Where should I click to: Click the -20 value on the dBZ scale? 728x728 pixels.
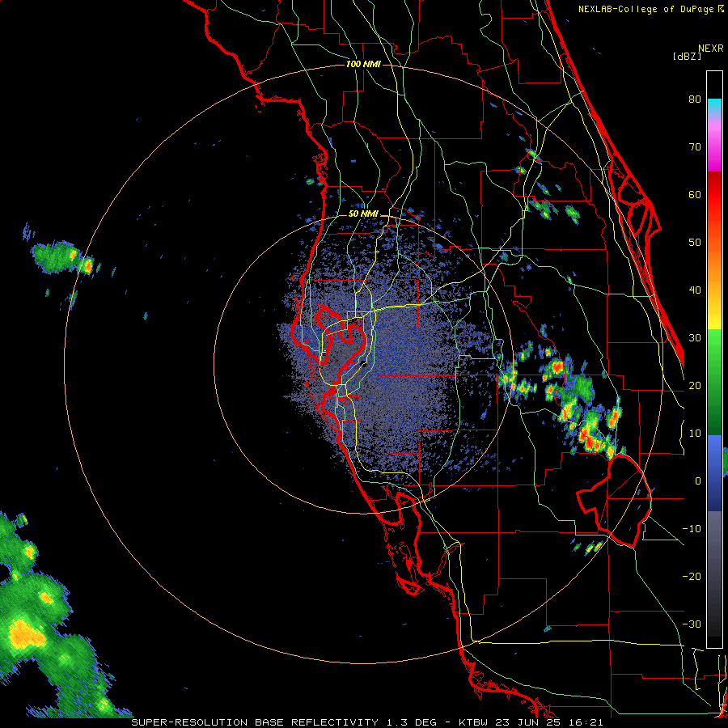[x=692, y=576]
